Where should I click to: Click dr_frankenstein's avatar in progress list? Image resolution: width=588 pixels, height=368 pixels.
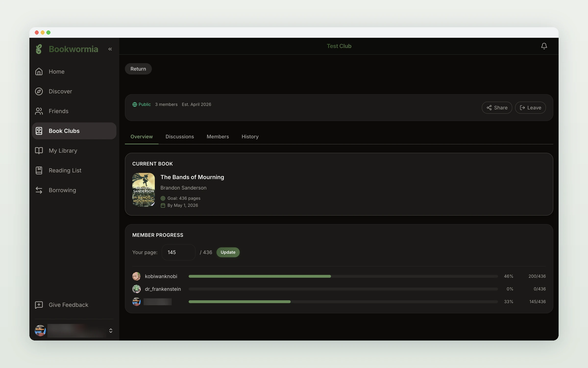[x=136, y=289]
